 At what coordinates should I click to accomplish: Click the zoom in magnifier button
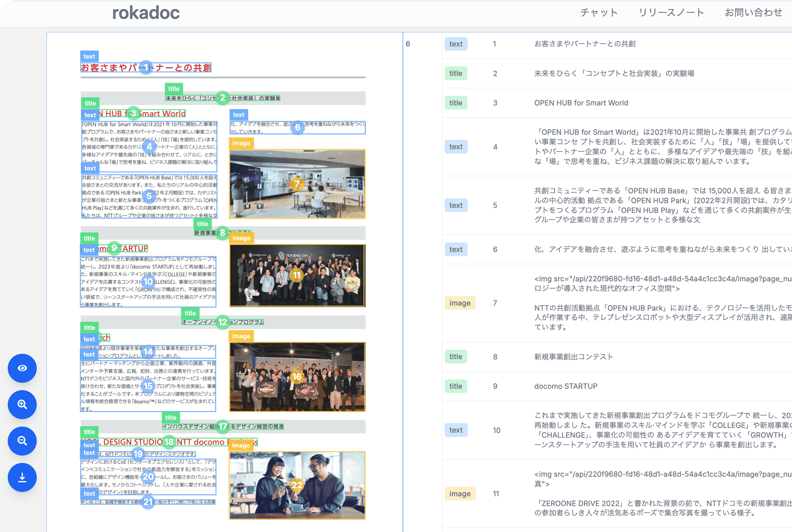pos(22,404)
